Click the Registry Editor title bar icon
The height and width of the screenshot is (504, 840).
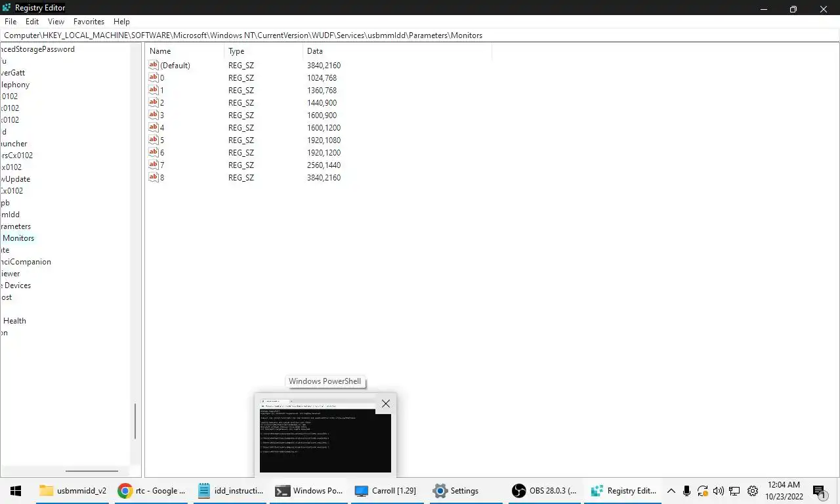(x=7, y=8)
